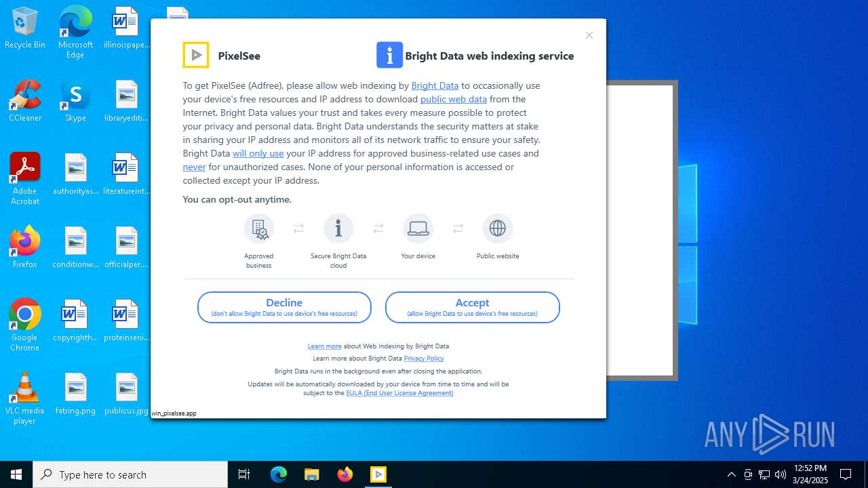Image resolution: width=868 pixels, height=488 pixels.
Task: Open the Bright Data Privacy Policy link
Action: click(x=424, y=358)
